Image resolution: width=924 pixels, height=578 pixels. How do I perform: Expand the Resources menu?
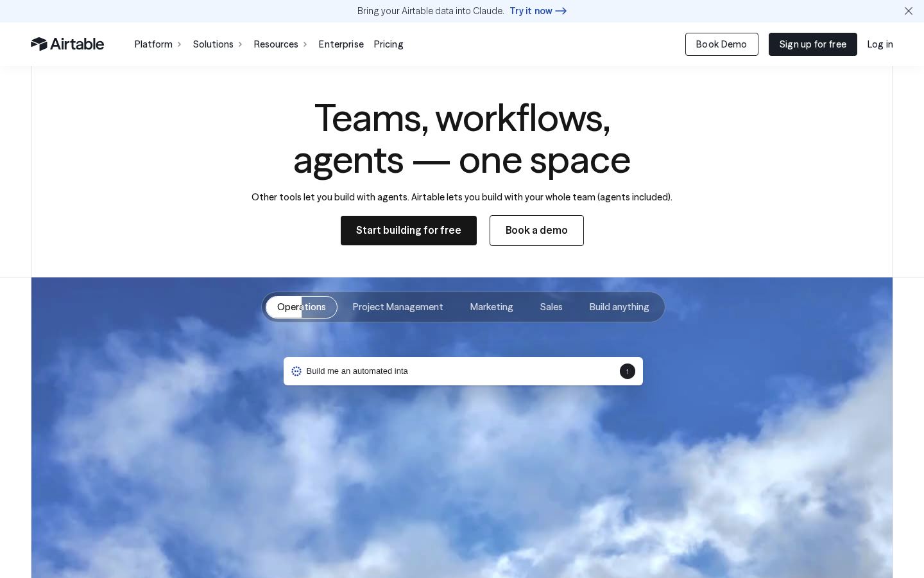pos(280,44)
